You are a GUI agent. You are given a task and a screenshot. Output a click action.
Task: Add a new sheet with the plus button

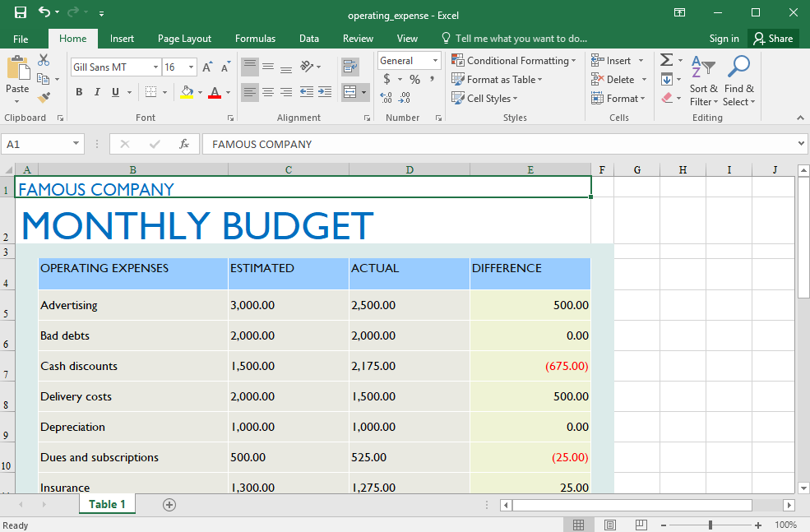(x=169, y=504)
